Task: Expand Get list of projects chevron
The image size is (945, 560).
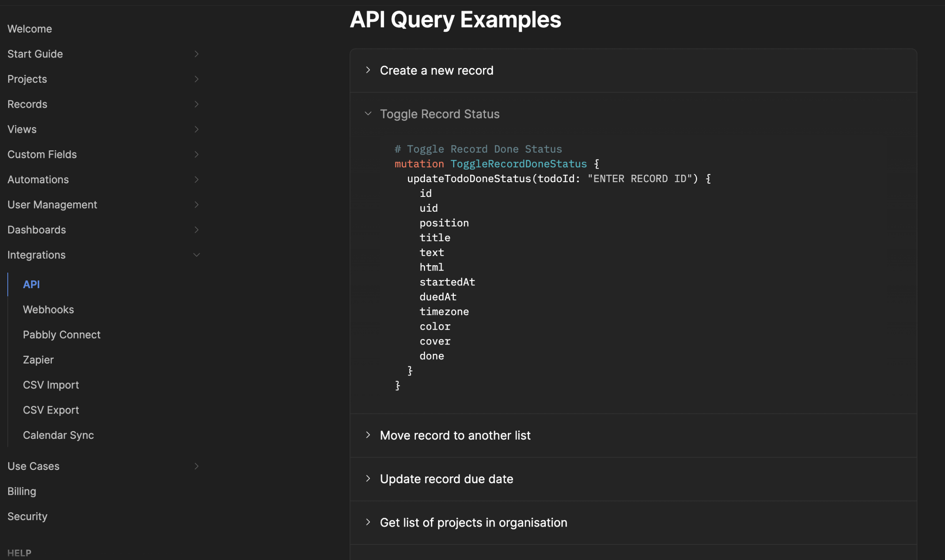Action: 368,522
